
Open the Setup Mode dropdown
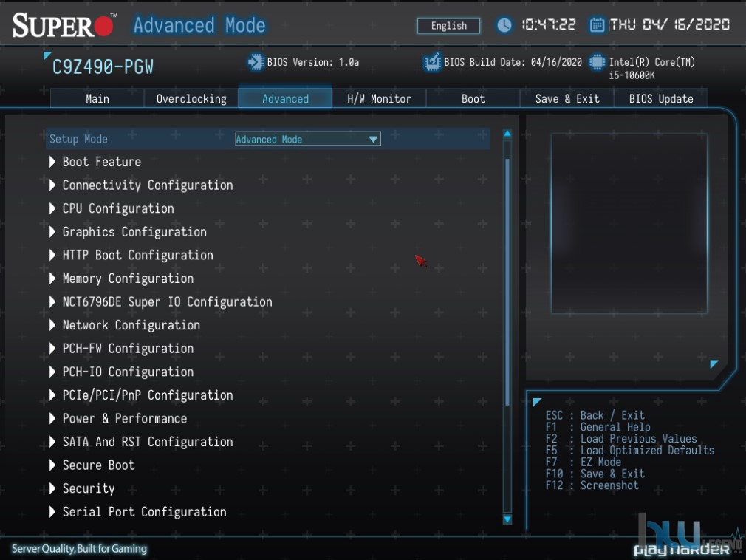[308, 139]
